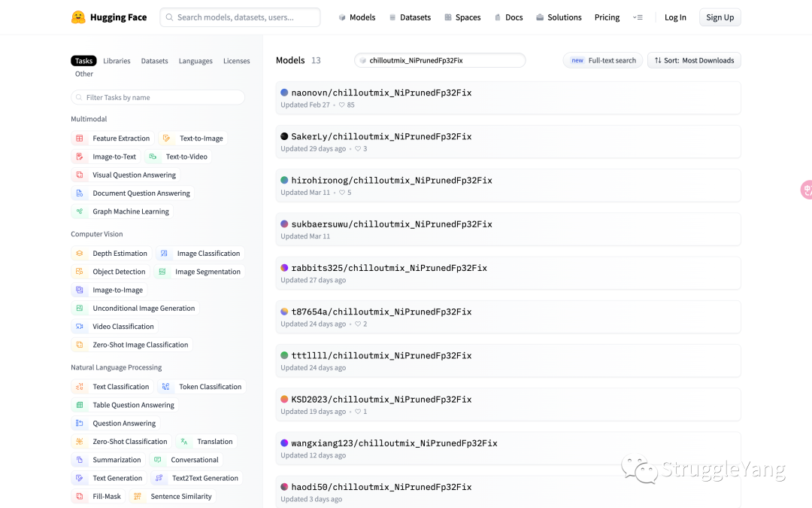Image resolution: width=812 pixels, height=508 pixels.
Task: Click the Fill-Mask task icon
Action: [x=79, y=497]
